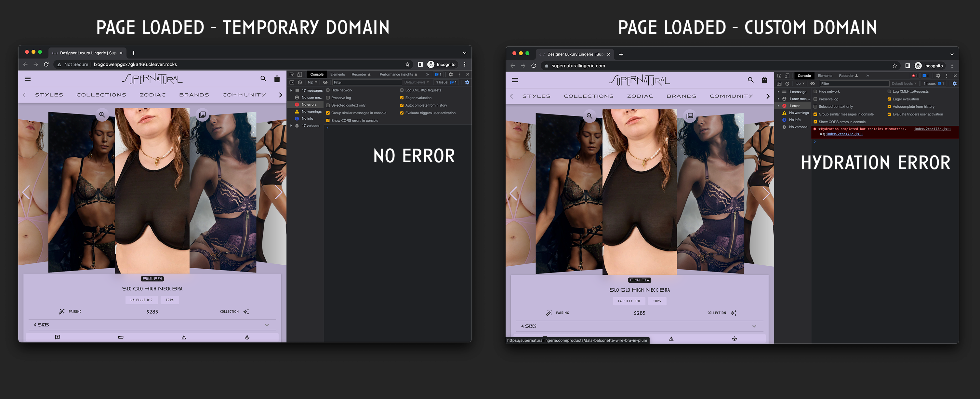980x399 pixels.
Task: Click site search magnifier on right page
Action: pyautogui.click(x=750, y=80)
